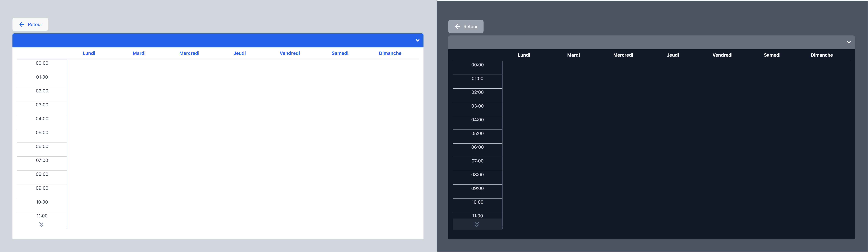
Task: Click Retour text in light theme button
Action: point(35,25)
